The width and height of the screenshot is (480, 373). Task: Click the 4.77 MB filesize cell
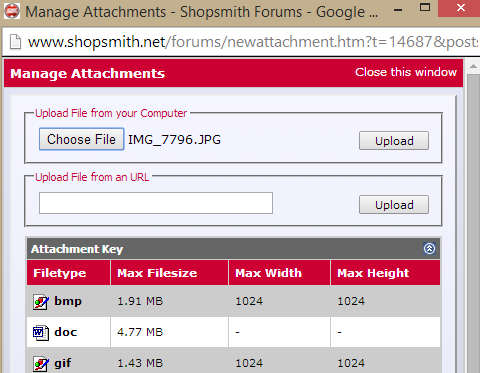coord(140,332)
